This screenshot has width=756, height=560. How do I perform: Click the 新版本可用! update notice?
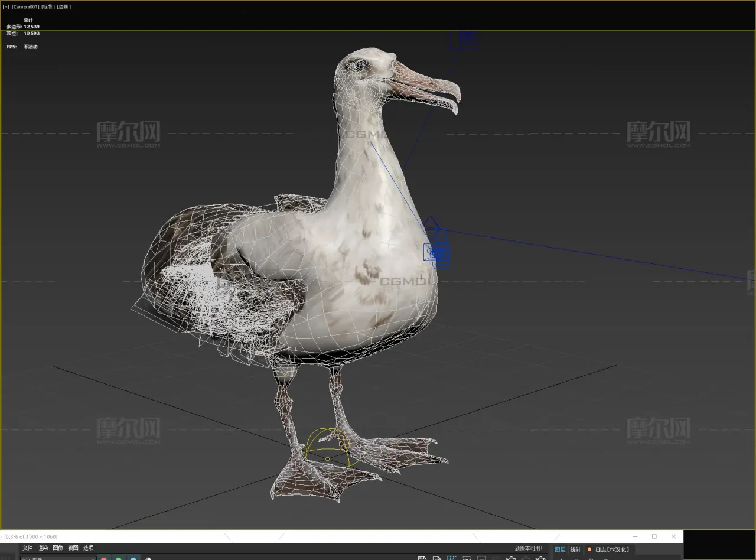[x=528, y=548]
